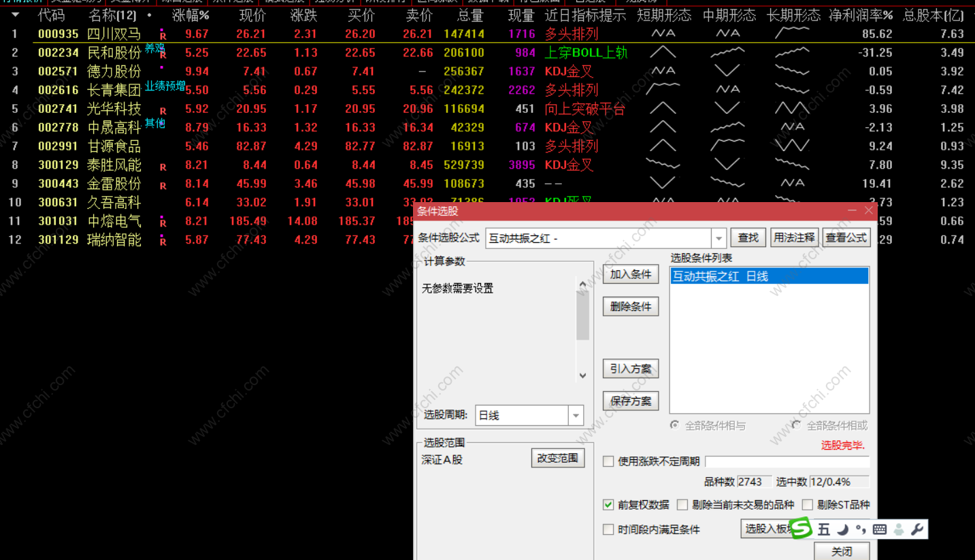The image size is (975, 560).
Task: Click the user avatar icon on input toolbar
Action: pos(899,529)
